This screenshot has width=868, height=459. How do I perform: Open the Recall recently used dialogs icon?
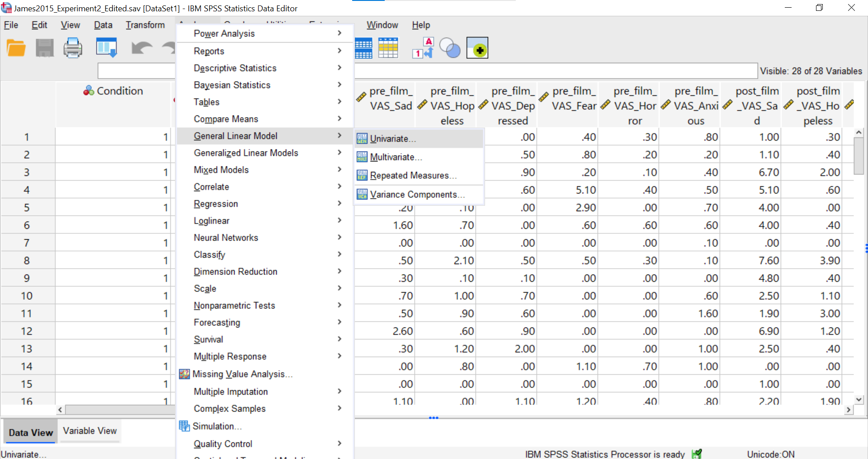(107, 48)
